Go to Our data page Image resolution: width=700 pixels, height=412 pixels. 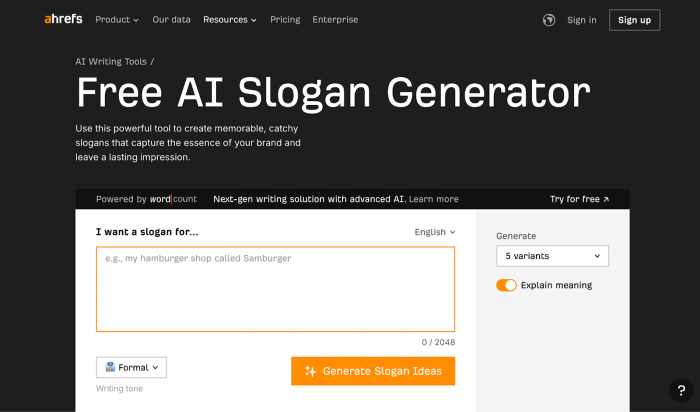tap(172, 20)
